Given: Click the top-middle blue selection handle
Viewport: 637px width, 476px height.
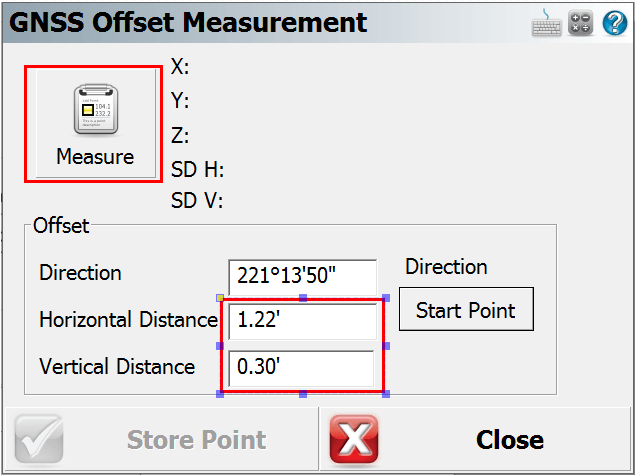Looking at the screenshot, I should (303, 298).
